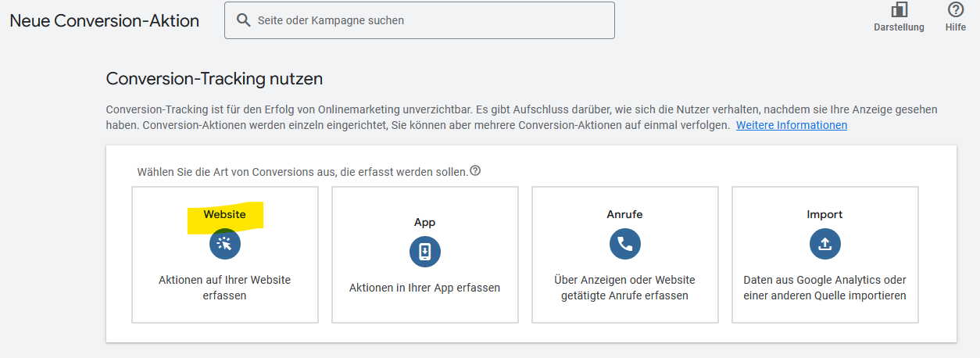The height and width of the screenshot is (358, 980).
Task: Focus the Seite oder Kampagne suchen field
Action: (420, 20)
